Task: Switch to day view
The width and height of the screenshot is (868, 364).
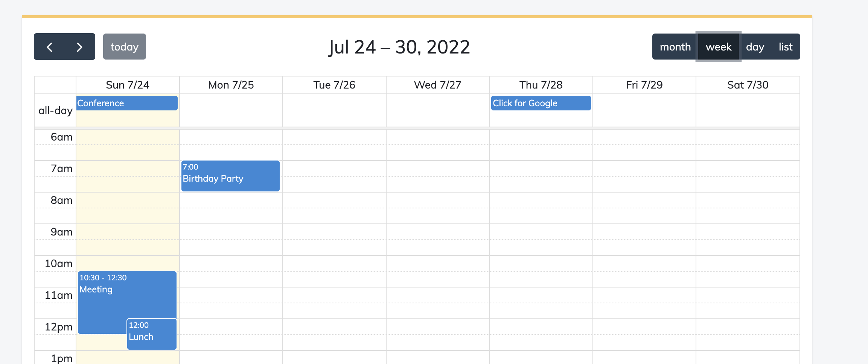Action: [x=755, y=46]
